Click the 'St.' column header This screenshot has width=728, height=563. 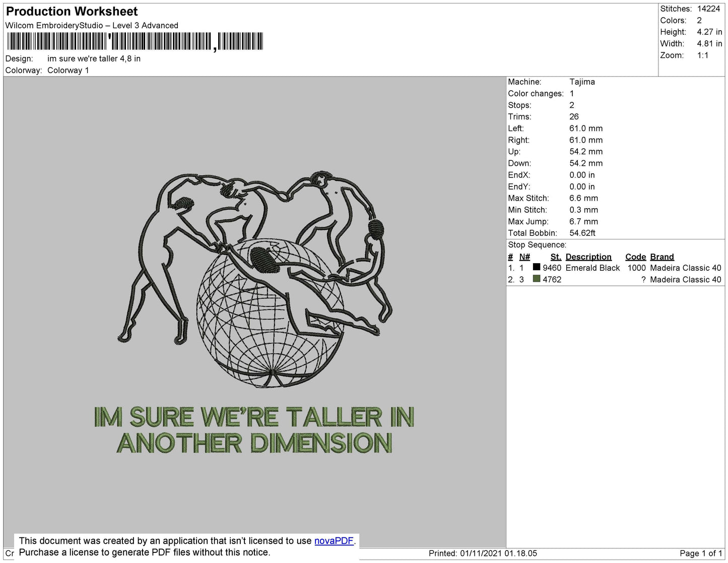pos(556,257)
